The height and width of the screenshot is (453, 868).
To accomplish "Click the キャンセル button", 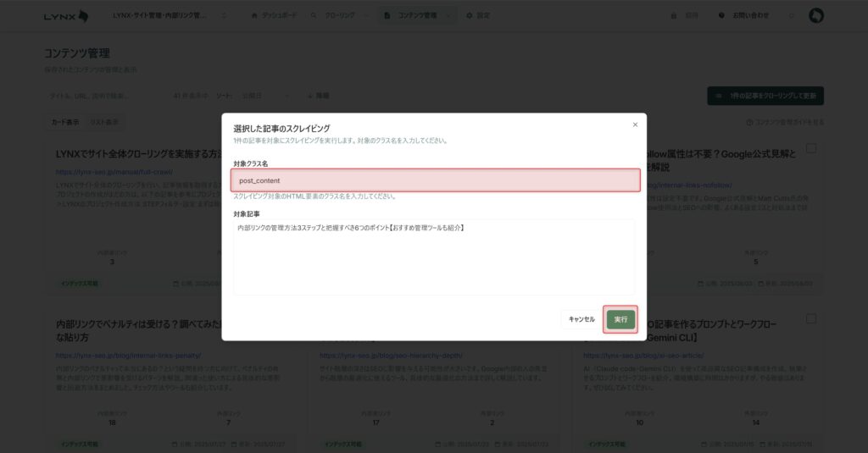I will pos(581,320).
